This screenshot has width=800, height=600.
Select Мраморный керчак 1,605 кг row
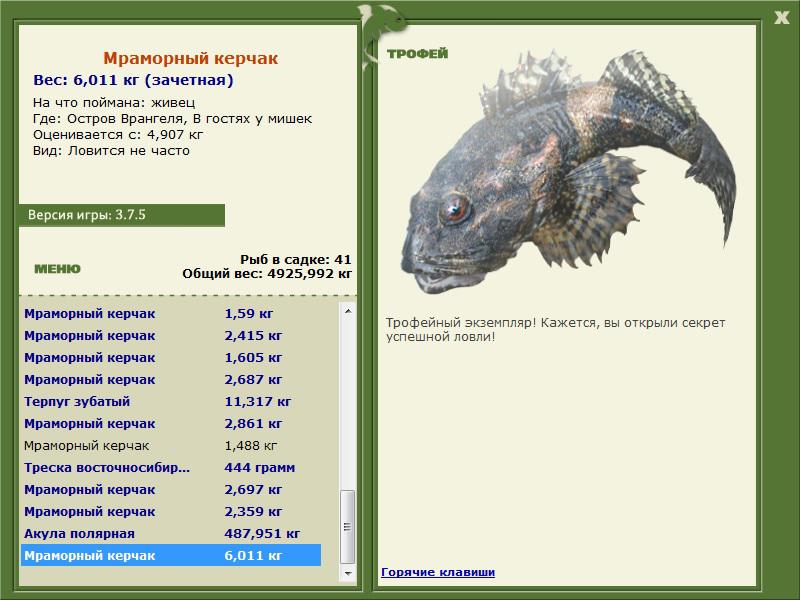[x=171, y=358]
